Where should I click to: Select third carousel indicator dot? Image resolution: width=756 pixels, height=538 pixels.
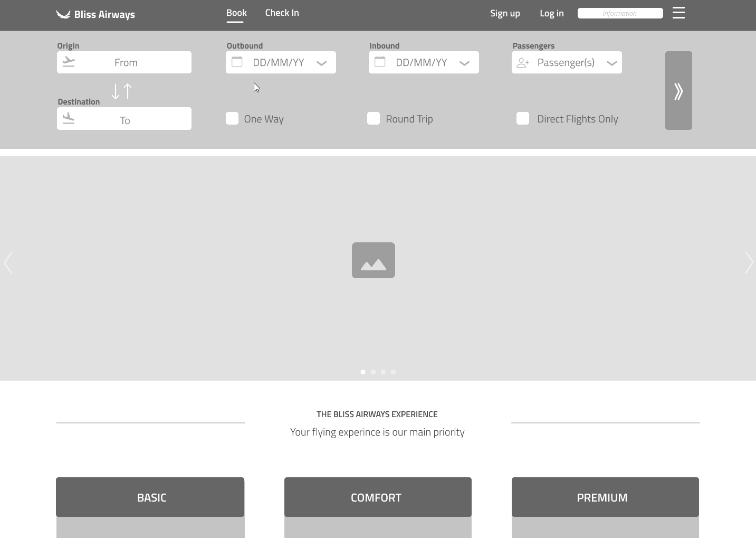coord(383,372)
